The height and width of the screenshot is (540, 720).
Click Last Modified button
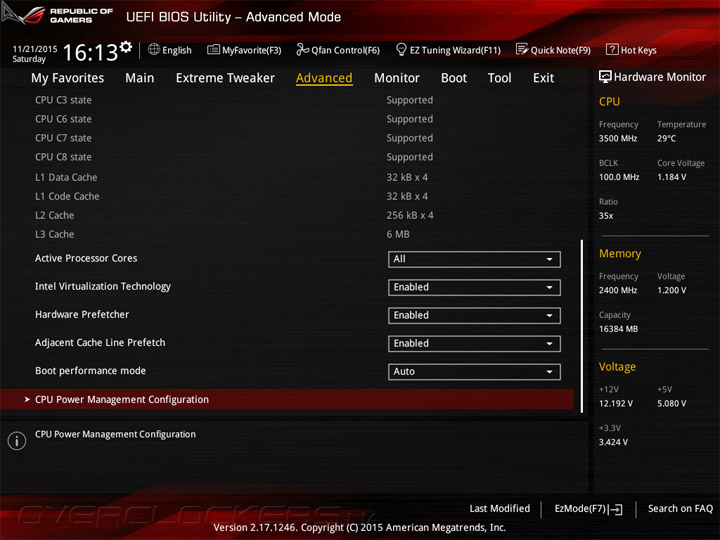pyautogui.click(x=500, y=508)
